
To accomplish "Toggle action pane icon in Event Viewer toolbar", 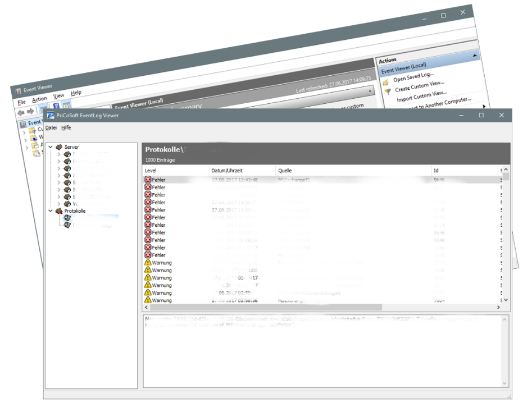I will (66, 104).
